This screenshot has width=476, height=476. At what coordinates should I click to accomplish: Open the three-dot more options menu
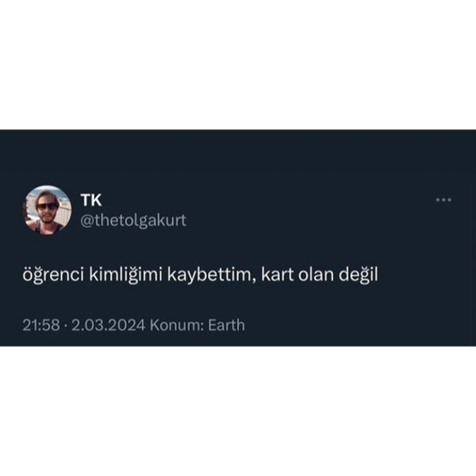[x=443, y=200]
